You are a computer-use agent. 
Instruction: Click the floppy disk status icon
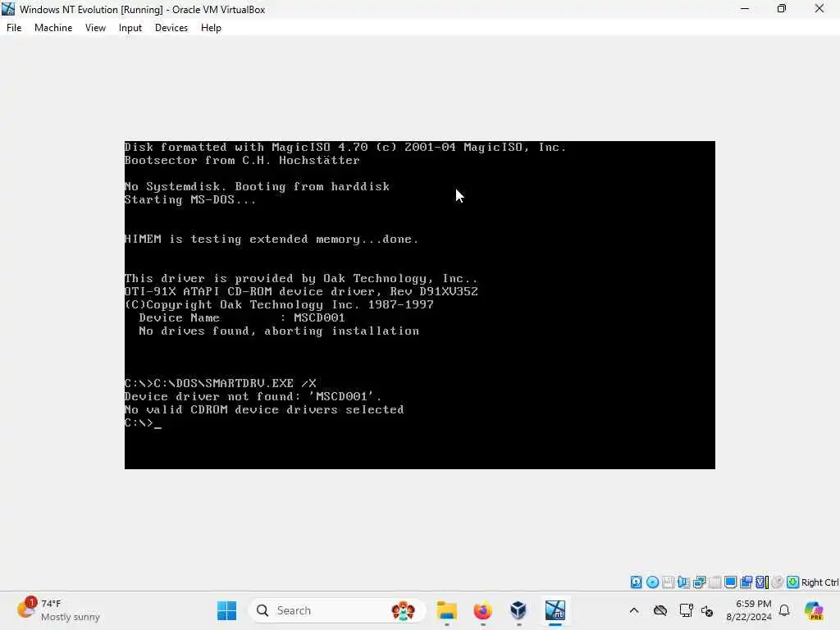coord(668,582)
